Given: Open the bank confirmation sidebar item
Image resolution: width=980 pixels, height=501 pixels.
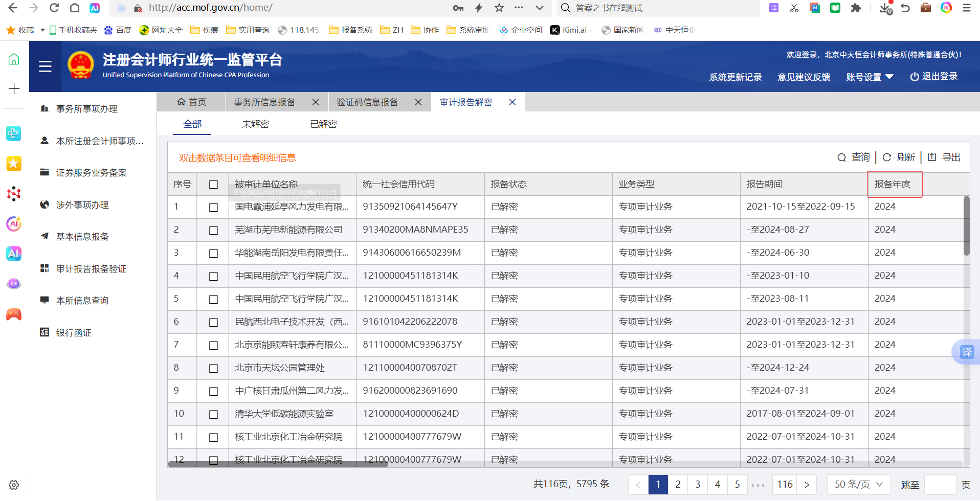Looking at the screenshot, I should click(x=74, y=333).
